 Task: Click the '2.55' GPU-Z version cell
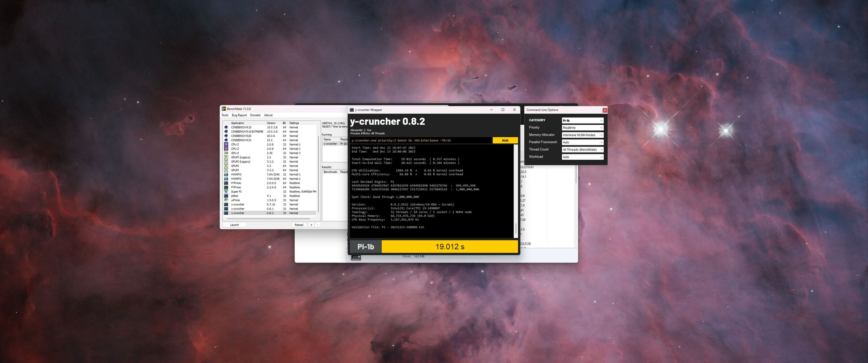pos(269,153)
